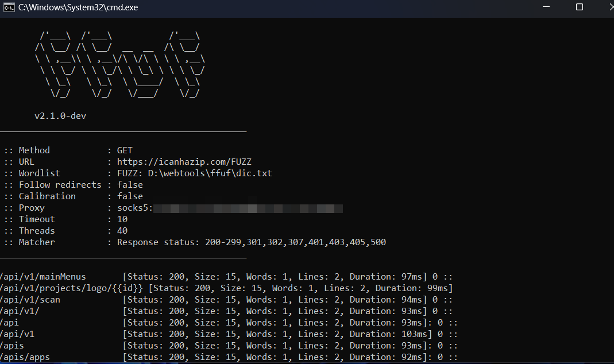Click the wordlist path D:\webtools\ffuf\dic.txt
The width and height of the screenshot is (614, 364).
click(x=210, y=173)
